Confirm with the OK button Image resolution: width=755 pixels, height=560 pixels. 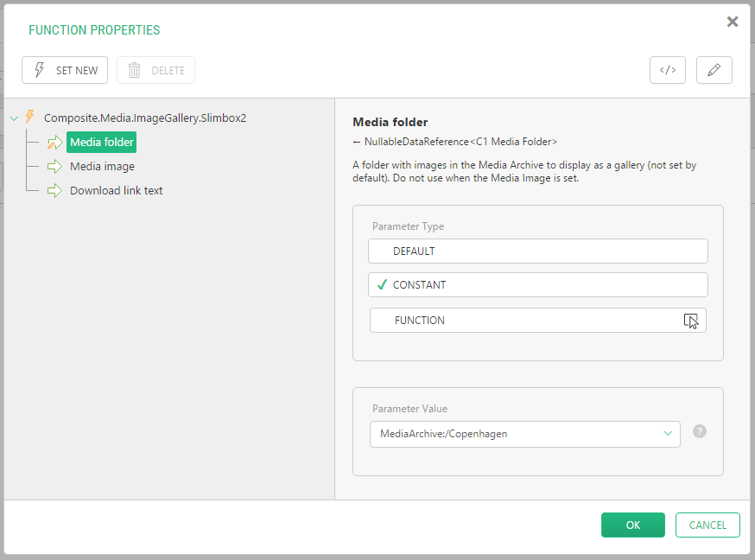click(x=632, y=525)
